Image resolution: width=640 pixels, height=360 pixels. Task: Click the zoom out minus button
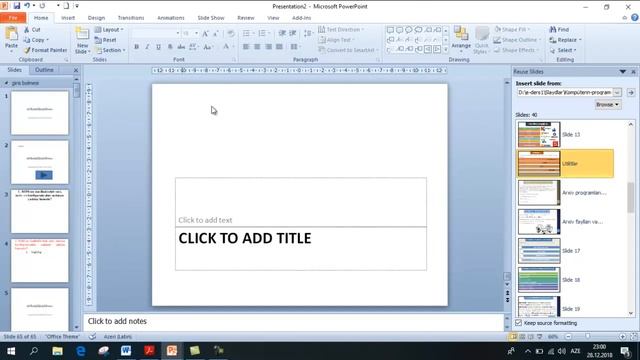[568, 336]
